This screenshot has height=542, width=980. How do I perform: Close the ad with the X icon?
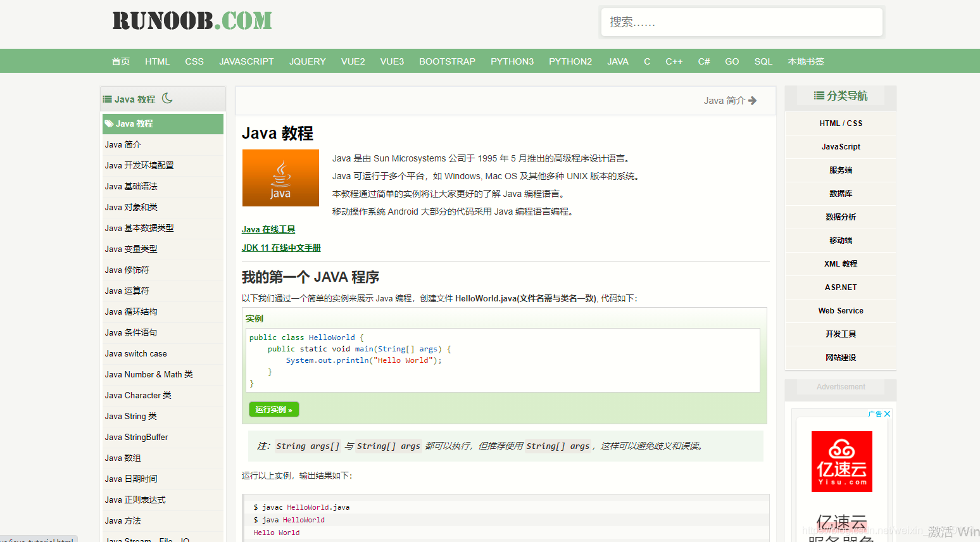(888, 414)
